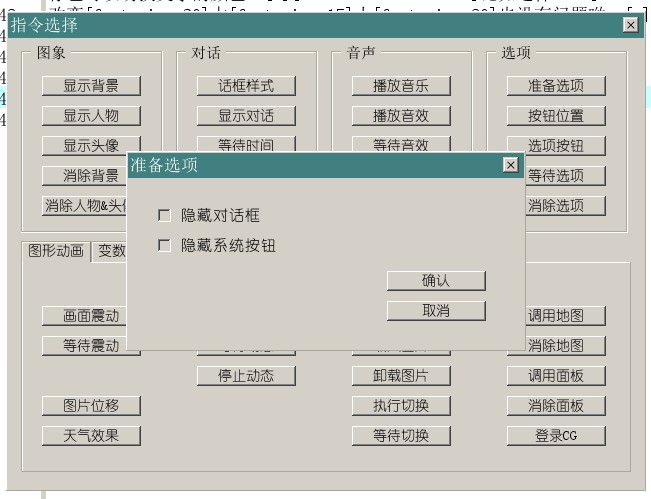Click the 停止动态 button
This screenshot has width=651, height=499.
246,376
